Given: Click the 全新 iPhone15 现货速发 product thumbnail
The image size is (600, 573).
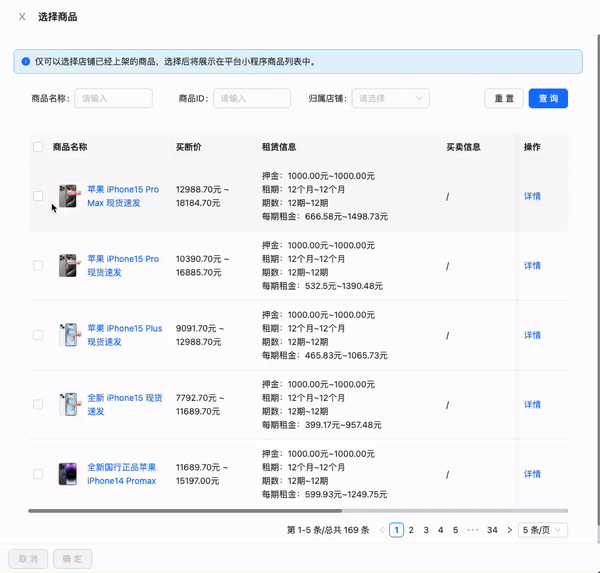Looking at the screenshot, I should pyautogui.click(x=70, y=404).
